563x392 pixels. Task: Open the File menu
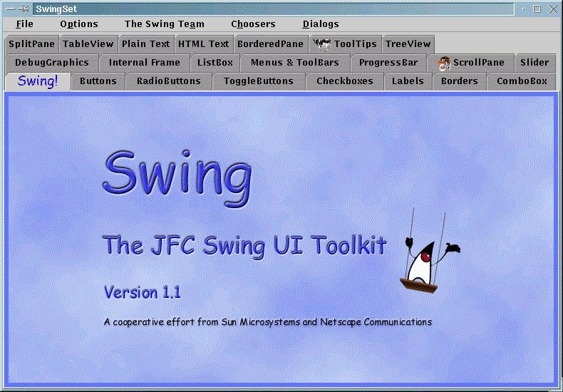24,24
